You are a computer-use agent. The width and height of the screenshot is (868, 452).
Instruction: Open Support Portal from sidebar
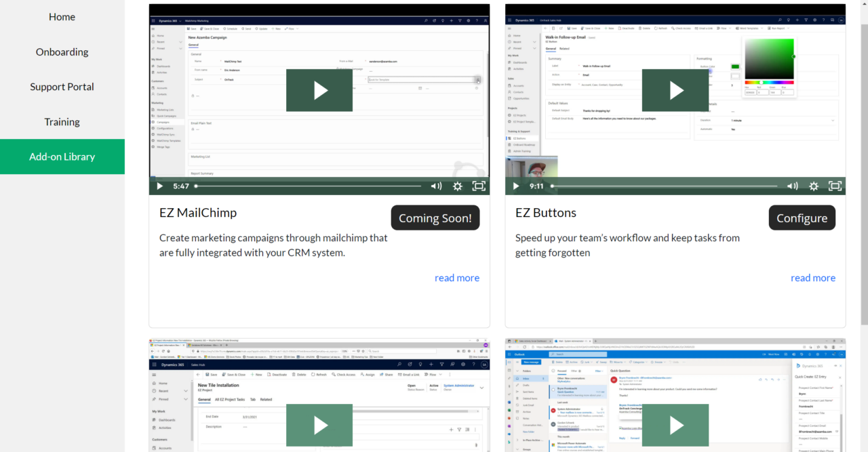[x=62, y=87]
